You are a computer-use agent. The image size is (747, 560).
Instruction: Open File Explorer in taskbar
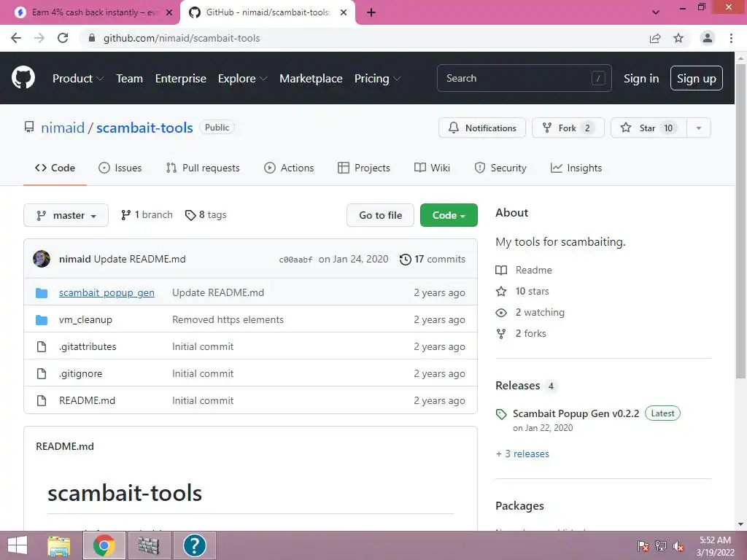point(59,545)
